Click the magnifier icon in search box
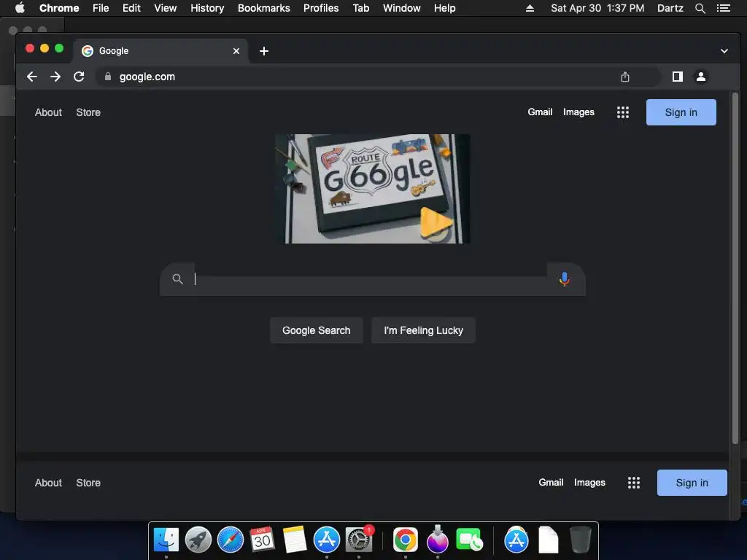Image resolution: width=747 pixels, height=560 pixels. coord(177,279)
